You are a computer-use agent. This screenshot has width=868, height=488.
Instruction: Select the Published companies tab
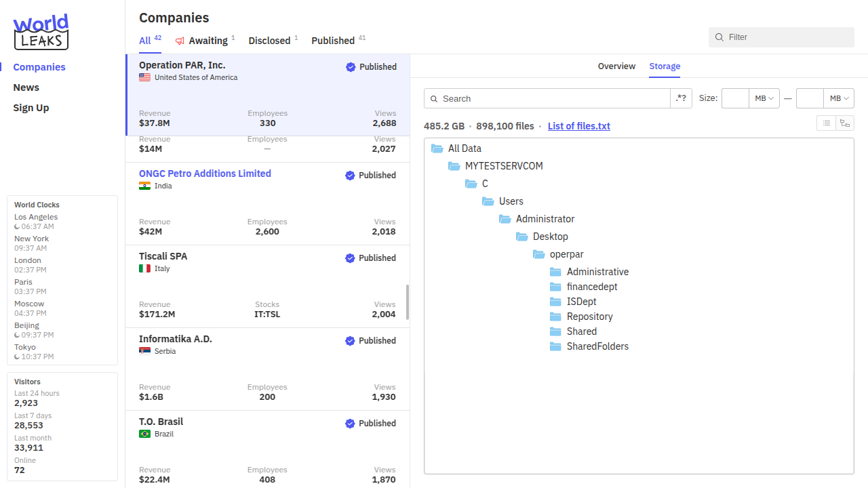coord(333,41)
